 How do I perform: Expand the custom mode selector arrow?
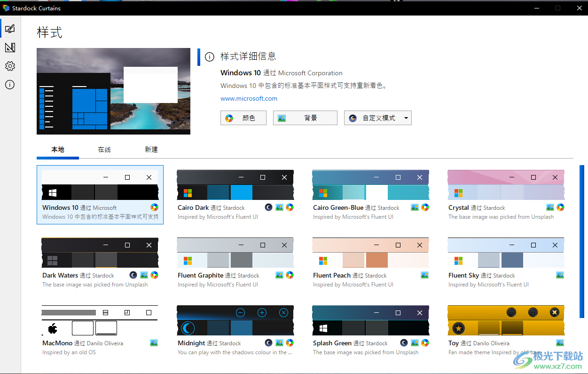point(406,118)
